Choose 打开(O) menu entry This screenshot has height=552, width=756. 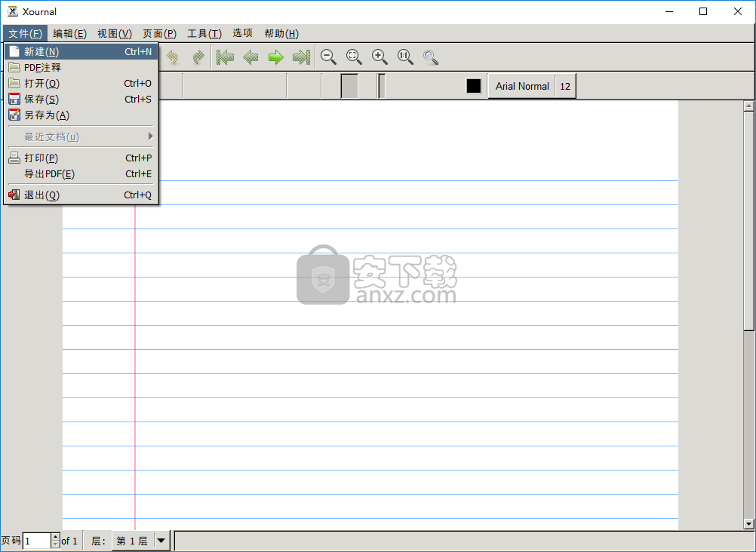[81, 84]
